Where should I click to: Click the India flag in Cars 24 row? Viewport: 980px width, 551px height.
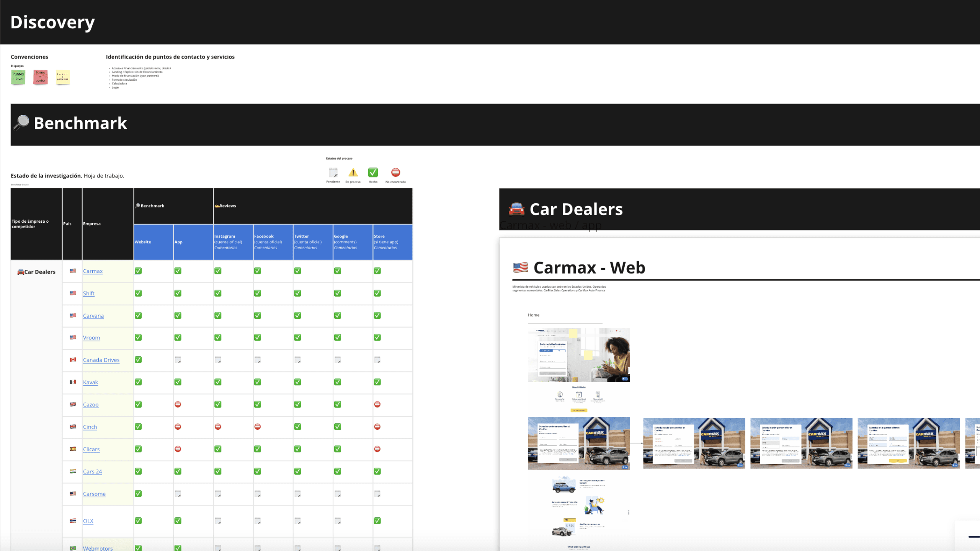(73, 471)
